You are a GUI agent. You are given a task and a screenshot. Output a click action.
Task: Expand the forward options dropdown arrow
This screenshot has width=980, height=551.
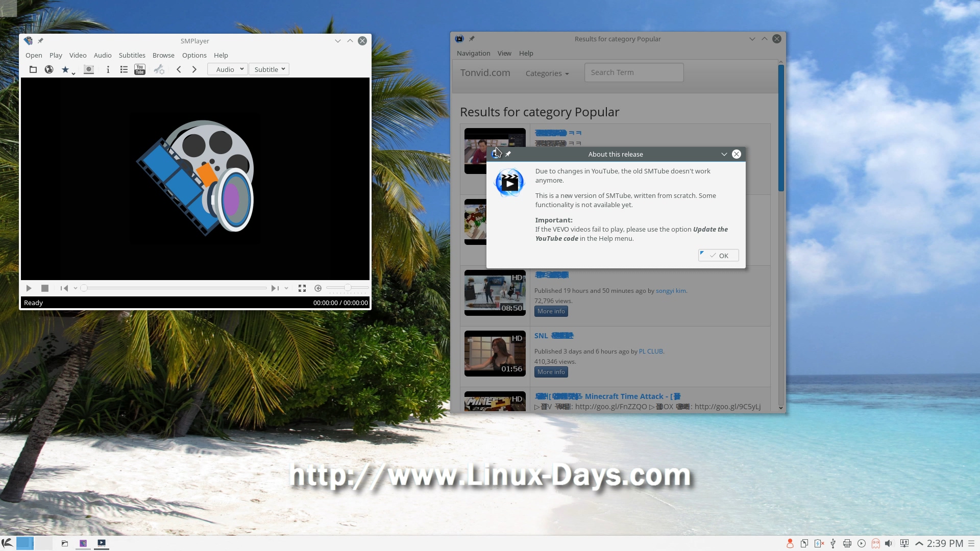pyautogui.click(x=286, y=288)
